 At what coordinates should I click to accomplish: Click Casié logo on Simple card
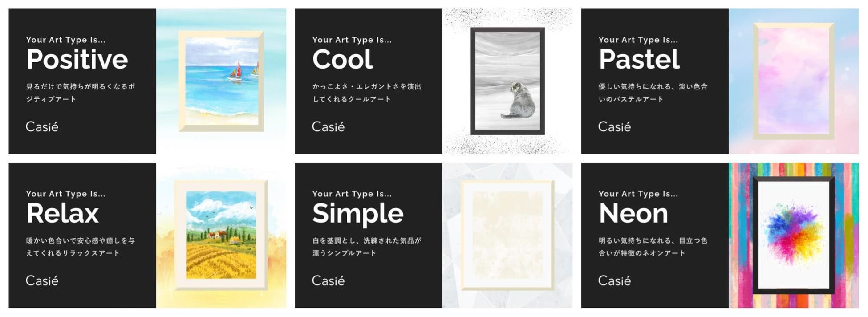[x=328, y=280]
